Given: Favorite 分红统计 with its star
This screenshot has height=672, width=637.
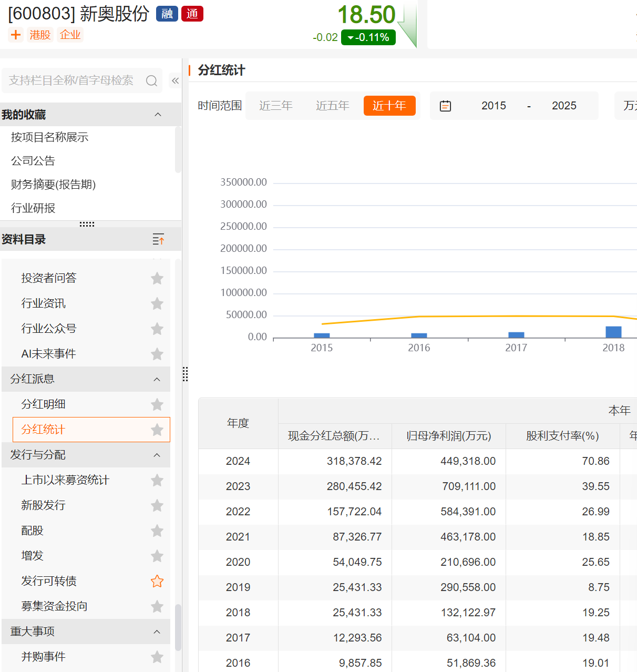Looking at the screenshot, I should pyautogui.click(x=157, y=430).
